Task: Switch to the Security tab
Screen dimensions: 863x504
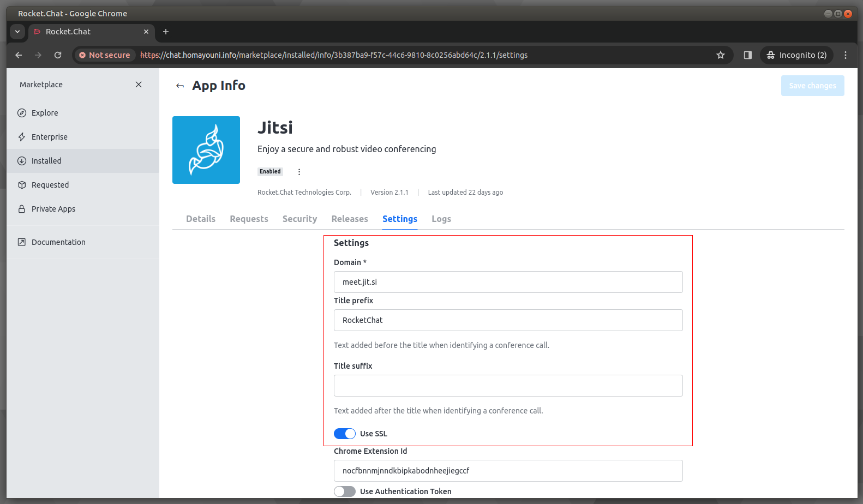Action: (299, 219)
